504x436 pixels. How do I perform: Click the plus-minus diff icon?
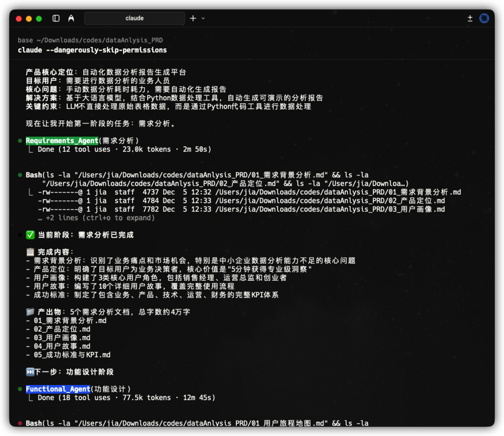click(x=470, y=18)
